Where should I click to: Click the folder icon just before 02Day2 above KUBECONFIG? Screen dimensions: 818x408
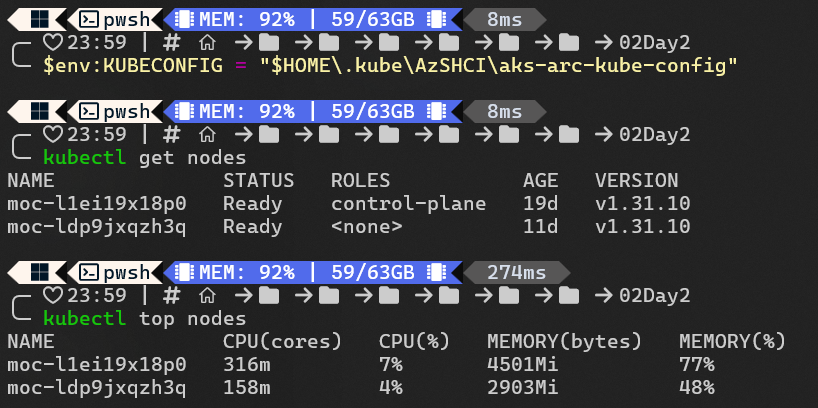[x=569, y=43]
